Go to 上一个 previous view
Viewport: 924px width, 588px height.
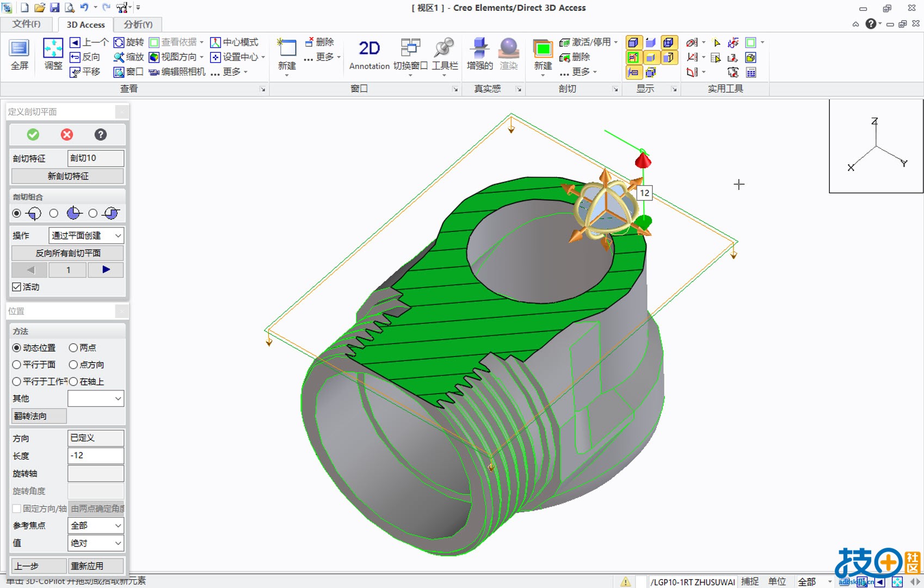coord(89,42)
